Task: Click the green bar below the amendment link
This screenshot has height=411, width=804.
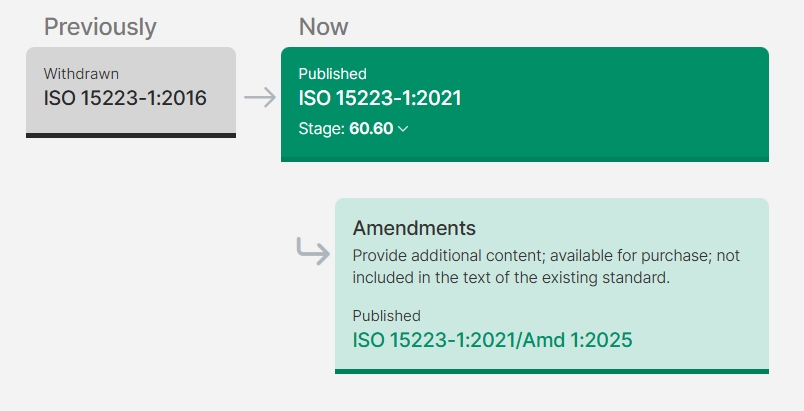Action: click(x=551, y=371)
